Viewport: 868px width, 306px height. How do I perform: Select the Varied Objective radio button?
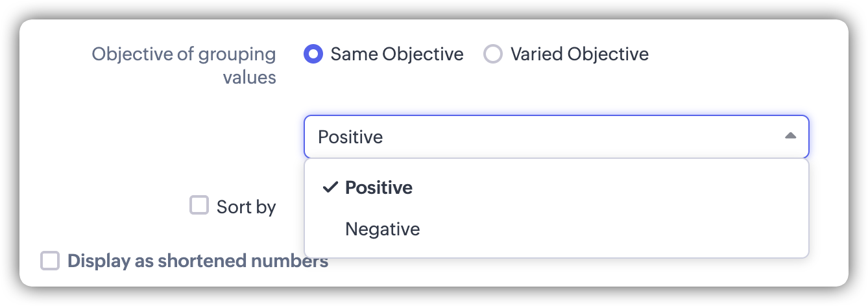click(x=493, y=54)
